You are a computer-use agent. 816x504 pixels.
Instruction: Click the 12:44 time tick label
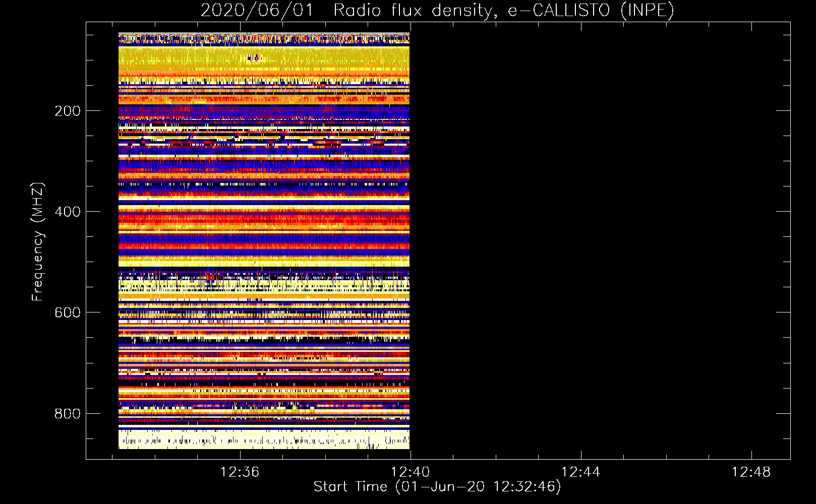[x=581, y=472]
